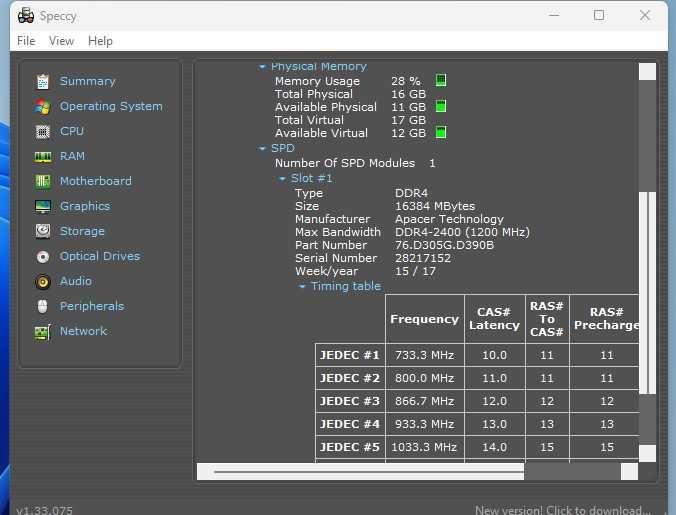Show the Graphics section
The image size is (676, 515).
tap(85, 206)
